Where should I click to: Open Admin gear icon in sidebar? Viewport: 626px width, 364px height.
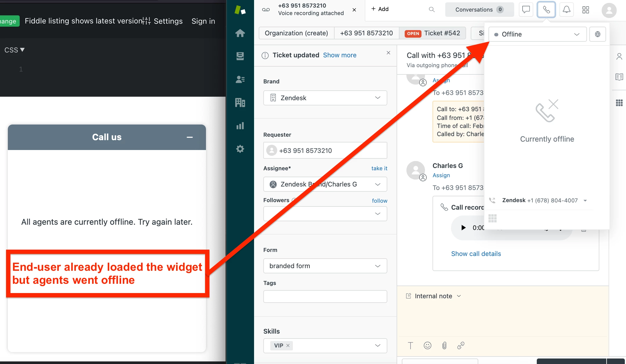(240, 149)
